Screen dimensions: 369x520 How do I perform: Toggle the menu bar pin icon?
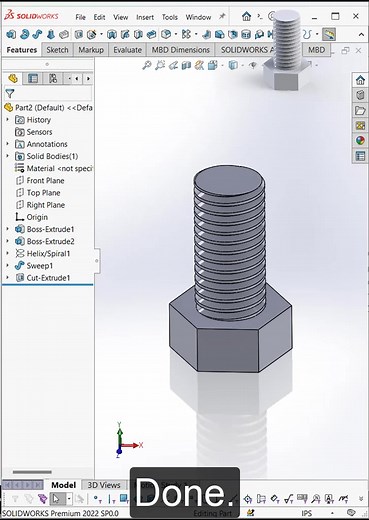click(222, 16)
